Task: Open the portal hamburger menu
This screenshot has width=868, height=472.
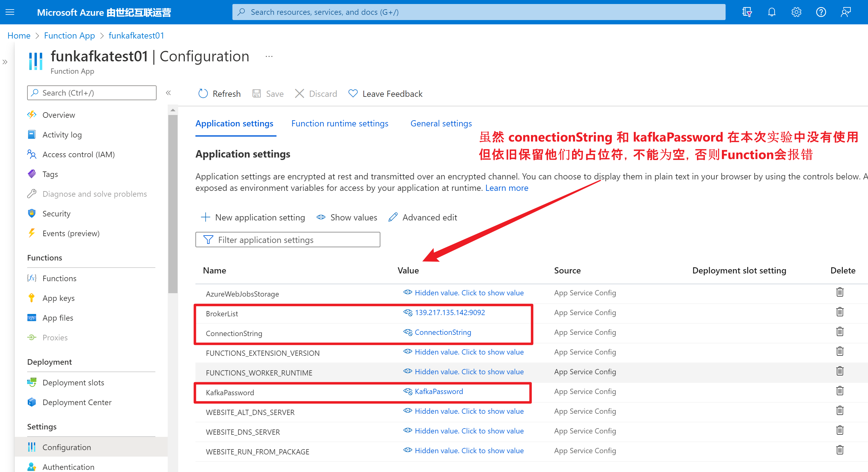Action: 10,12
